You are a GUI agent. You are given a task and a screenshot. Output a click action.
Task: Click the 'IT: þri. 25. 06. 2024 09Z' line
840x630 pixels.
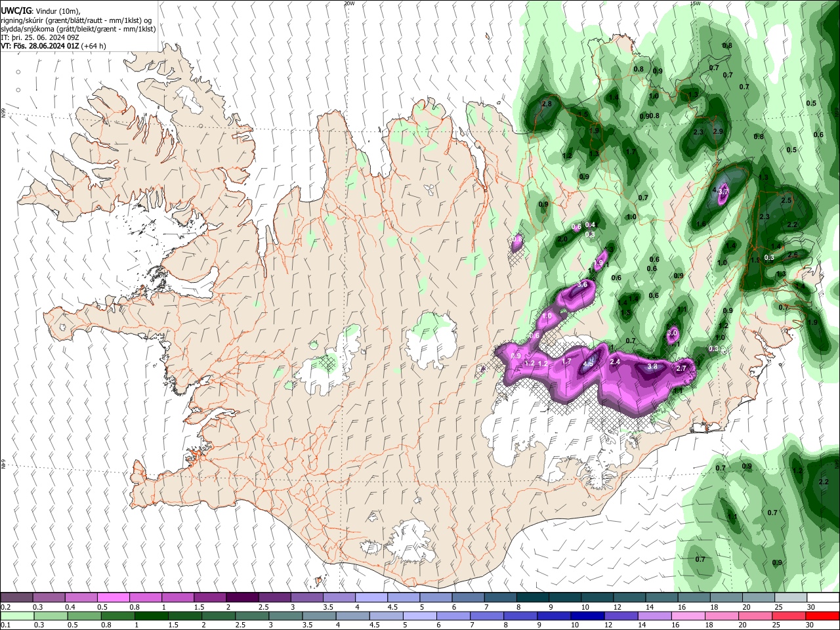[x=39, y=37]
